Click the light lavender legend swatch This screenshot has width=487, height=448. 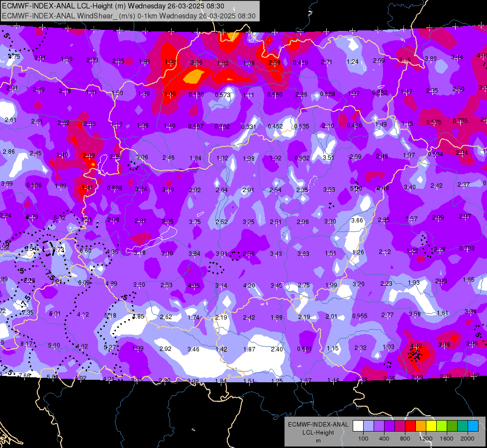pos(368,426)
